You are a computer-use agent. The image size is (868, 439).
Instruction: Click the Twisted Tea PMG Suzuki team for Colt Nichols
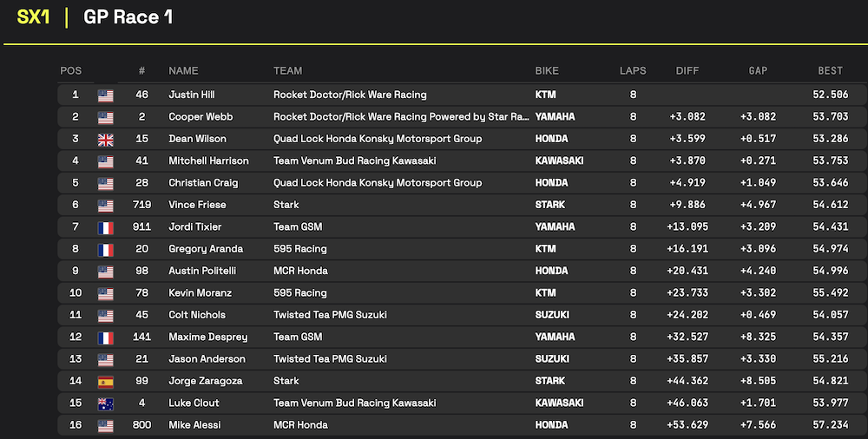click(330, 314)
